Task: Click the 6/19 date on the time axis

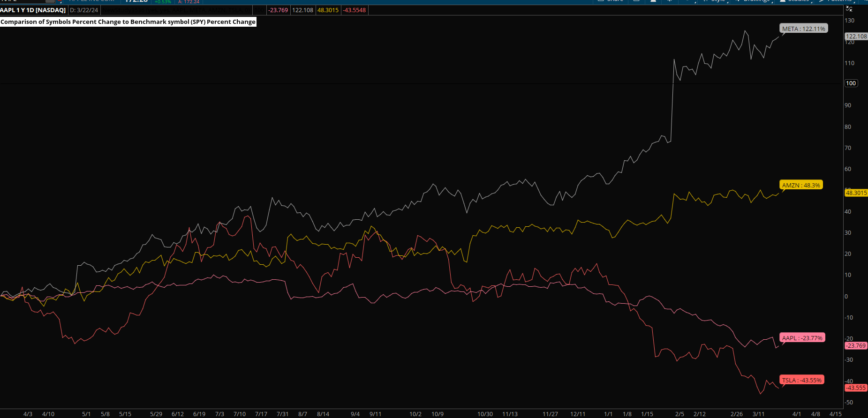Action: [x=199, y=414]
